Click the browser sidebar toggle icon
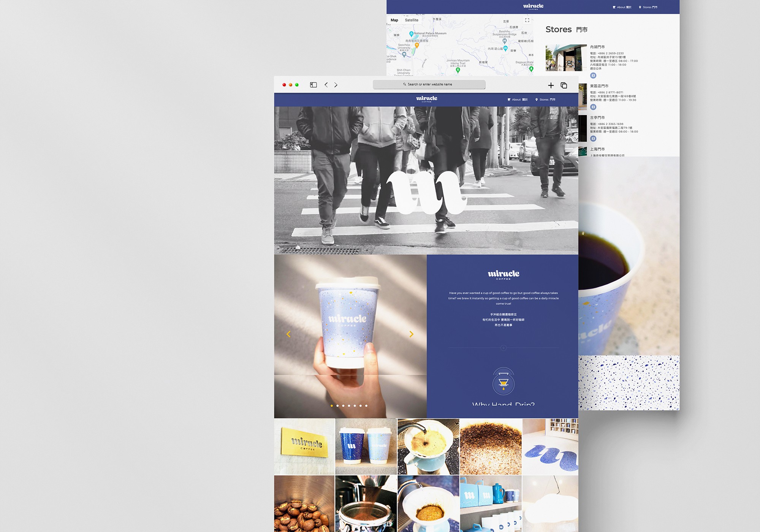The image size is (760, 532). pos(313,85)
